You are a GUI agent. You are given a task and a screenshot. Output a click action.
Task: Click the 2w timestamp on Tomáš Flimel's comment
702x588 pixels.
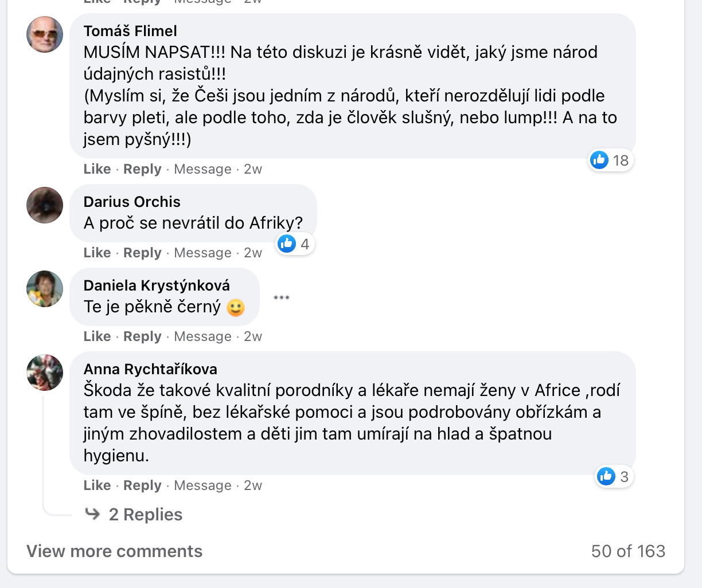point(253,169)
